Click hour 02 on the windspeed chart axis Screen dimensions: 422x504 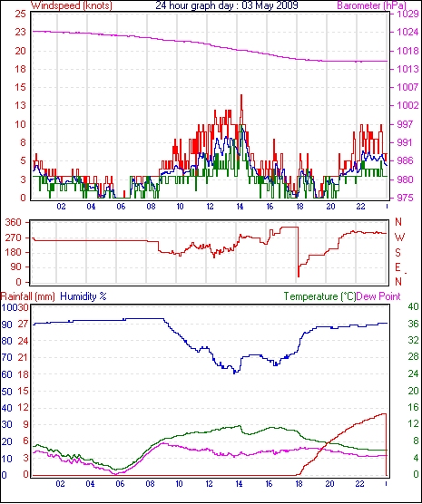tap(61, 206)
